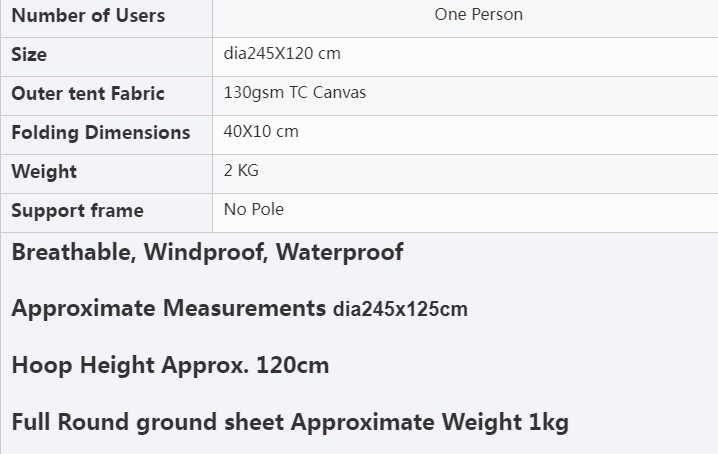Select the 40X10 cm value
Viewport: 718px width, 454px height.
coord(261,131)
